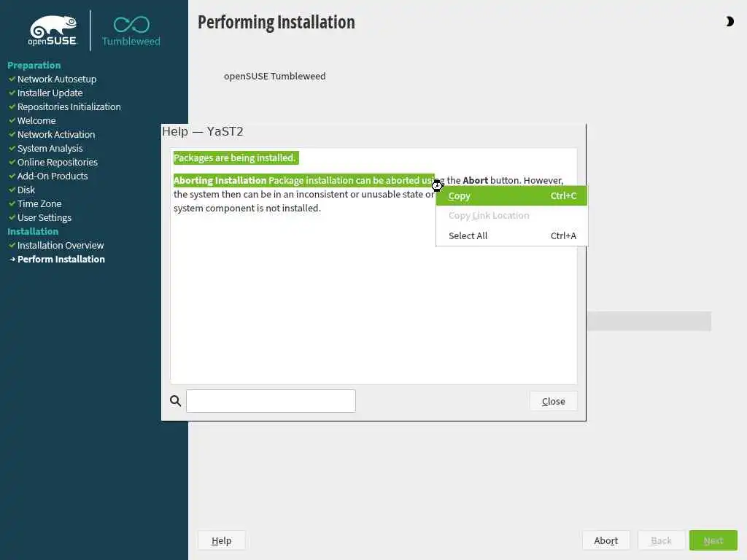This screenshot has height=560, width=747.
Task: Click checkmark icon beside Disk
Action: 12,189
